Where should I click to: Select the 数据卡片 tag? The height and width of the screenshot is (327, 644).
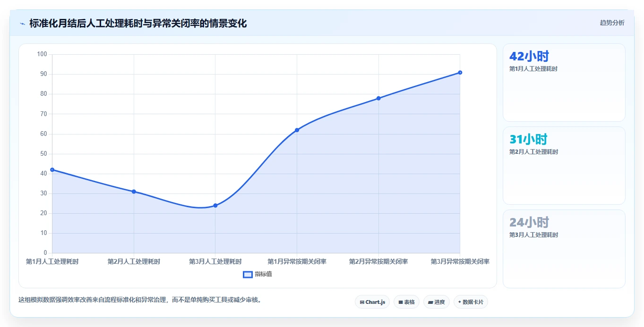[x=471, y=302]
